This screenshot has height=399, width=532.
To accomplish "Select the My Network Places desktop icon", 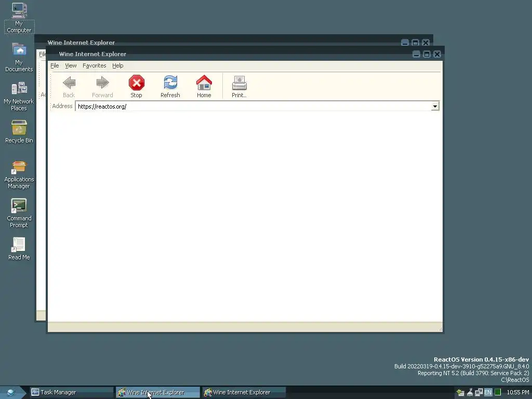I will click(x=19, y=96).
